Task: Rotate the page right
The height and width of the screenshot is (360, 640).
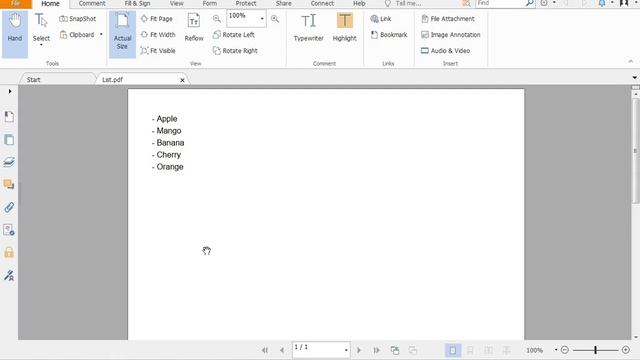Action: click(235, 51)
